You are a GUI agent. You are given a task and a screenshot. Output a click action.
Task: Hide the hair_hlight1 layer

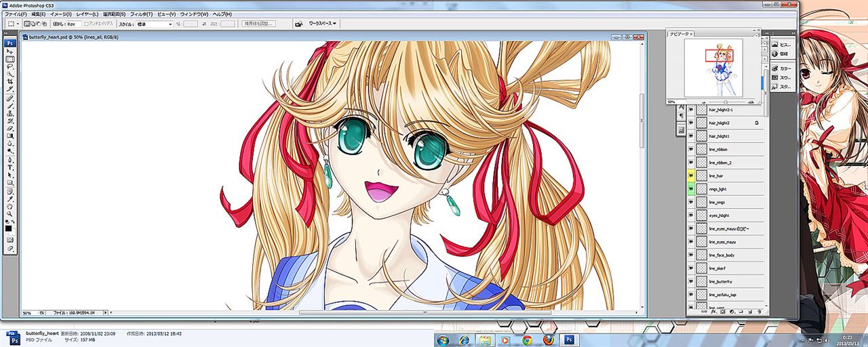691,136
